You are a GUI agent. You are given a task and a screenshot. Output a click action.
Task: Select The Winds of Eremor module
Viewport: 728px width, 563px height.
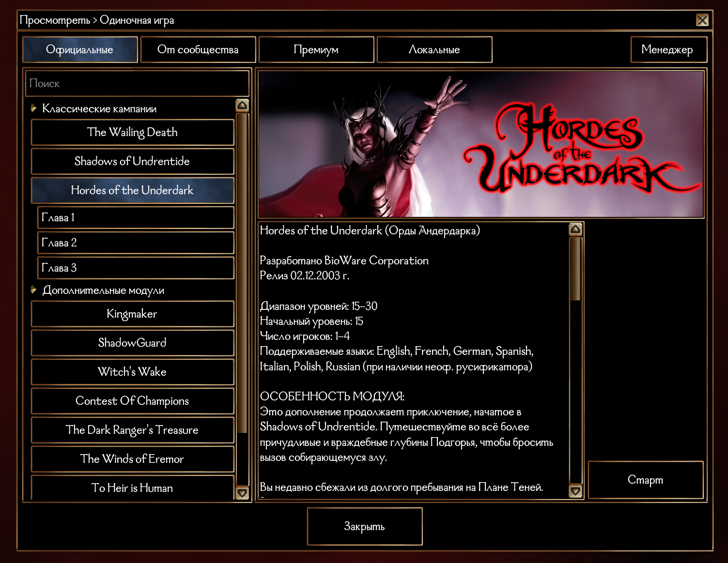pyautogui.click(x=132, y=459)
